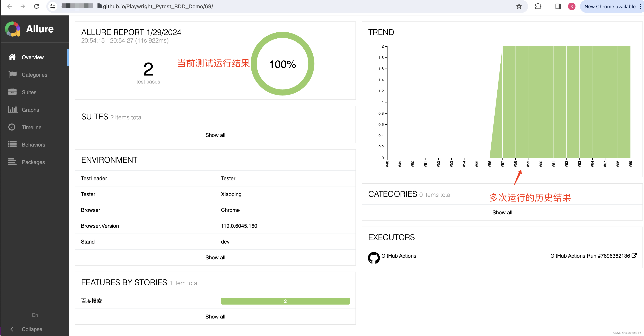This screenshot has height=336, width=644.
Task: Click trend chart label #57
Action: pyautogui.click(x=502, y=164)
